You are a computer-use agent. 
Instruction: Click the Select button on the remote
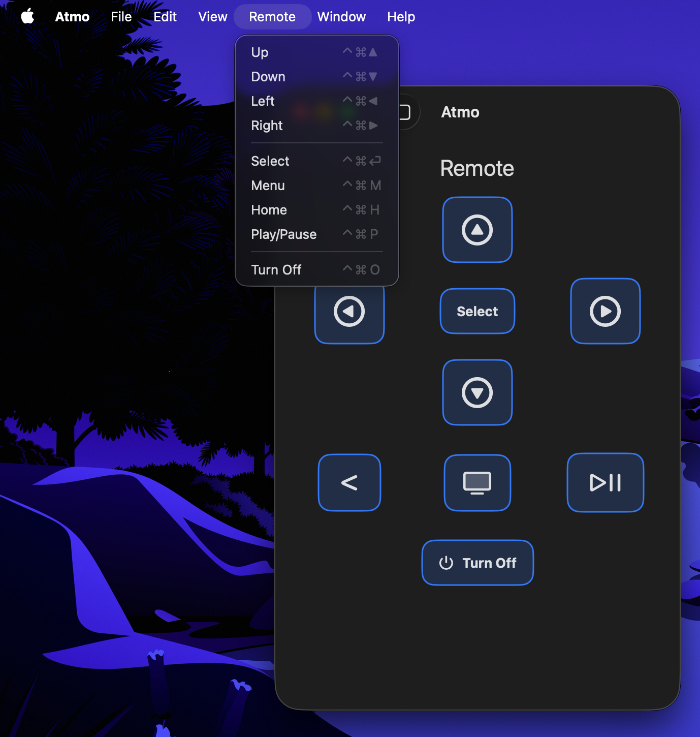[x=477, y=311]
